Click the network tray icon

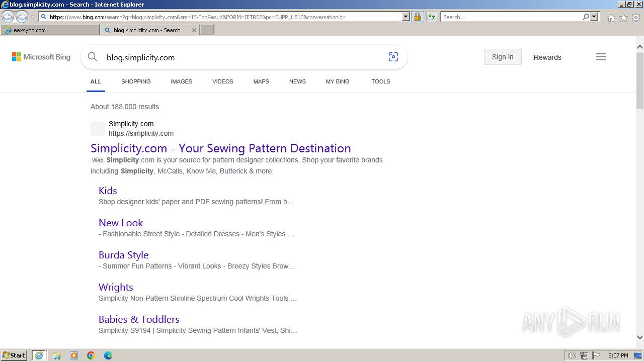pos(584,355)
